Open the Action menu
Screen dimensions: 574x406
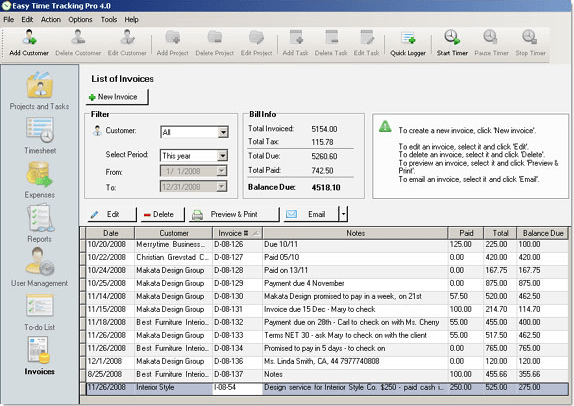pos(51,19)
